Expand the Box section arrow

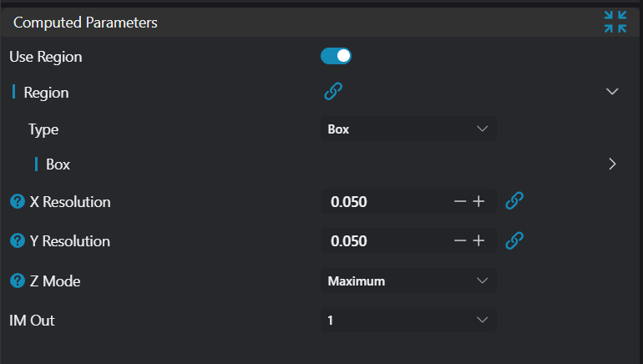click(612, 164)
